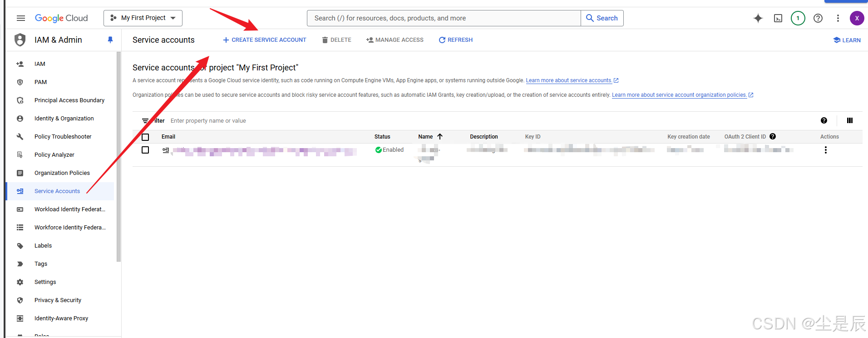This screenshot has height=338, width=868.
Task: Click the Tags arrow icon
Action: 20,264
